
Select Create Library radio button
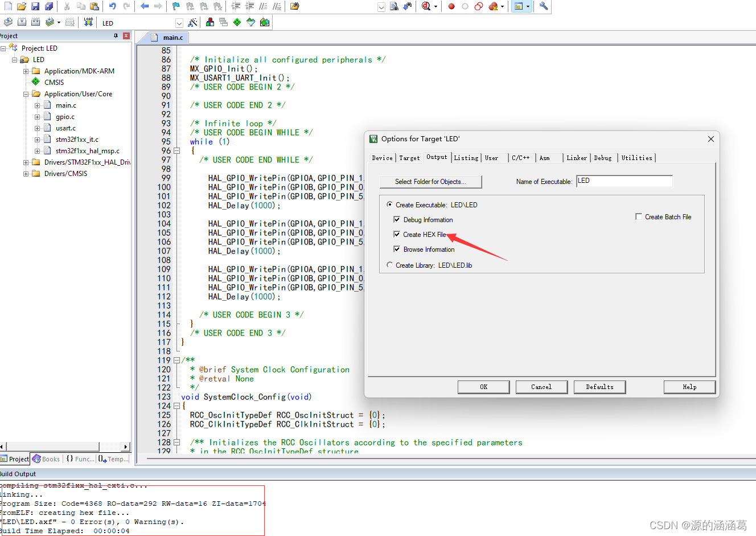pos(389,265)
